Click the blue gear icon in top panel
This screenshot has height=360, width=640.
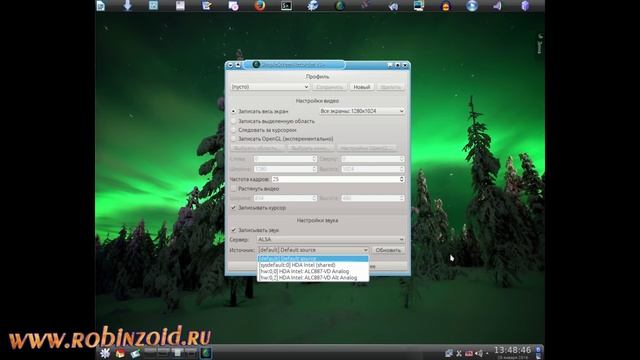[x=313, y=5]
